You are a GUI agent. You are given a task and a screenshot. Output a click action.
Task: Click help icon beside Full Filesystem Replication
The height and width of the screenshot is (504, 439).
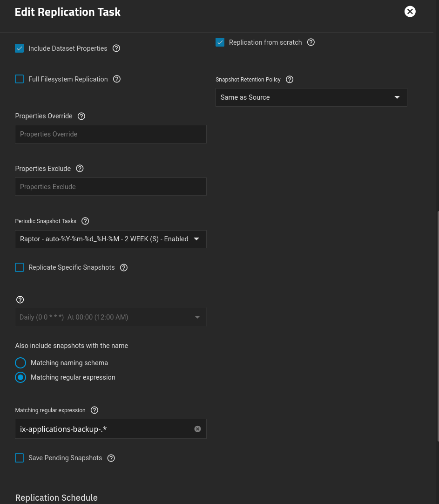(x=117, y=79)
